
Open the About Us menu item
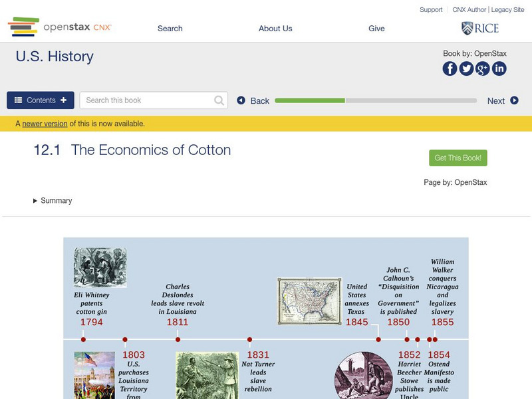point(275,29)
